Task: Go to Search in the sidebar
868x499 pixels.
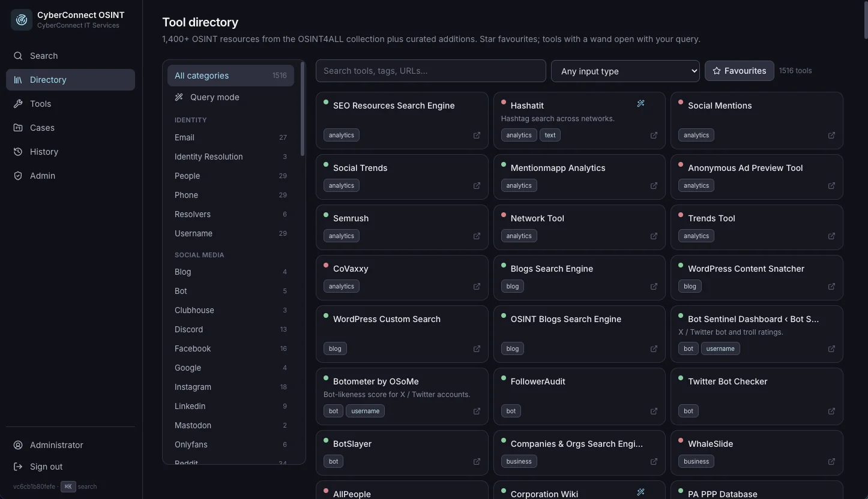Action: pos(70,56)
